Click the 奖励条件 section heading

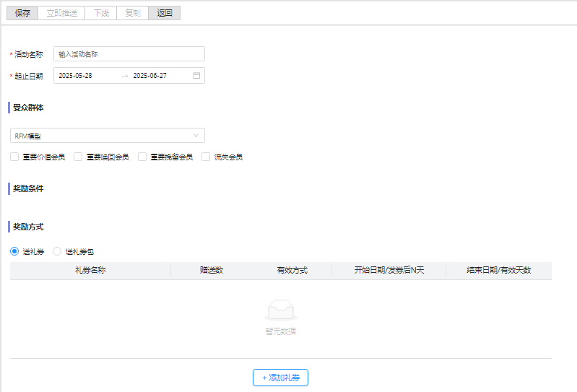click(28, 188)
